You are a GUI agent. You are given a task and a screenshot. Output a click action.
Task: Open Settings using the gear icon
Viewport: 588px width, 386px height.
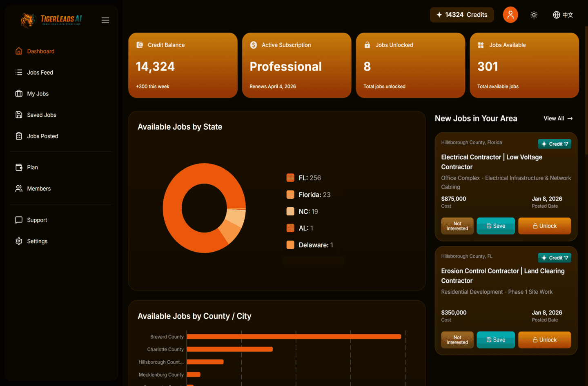[x=19, y=241]
